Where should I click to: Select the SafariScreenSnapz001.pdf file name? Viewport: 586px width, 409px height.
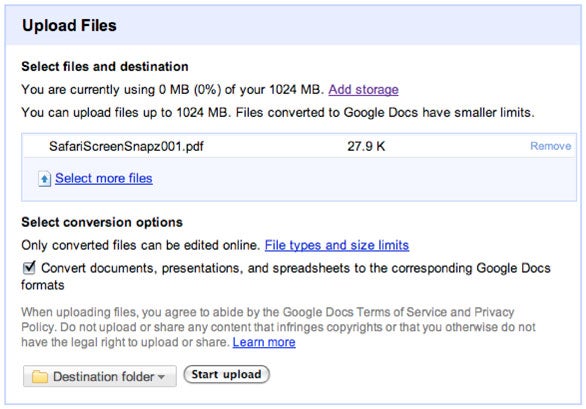[126, 146]
